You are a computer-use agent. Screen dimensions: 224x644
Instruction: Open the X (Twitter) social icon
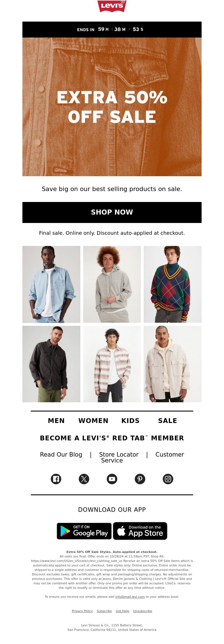pos(84,479)
